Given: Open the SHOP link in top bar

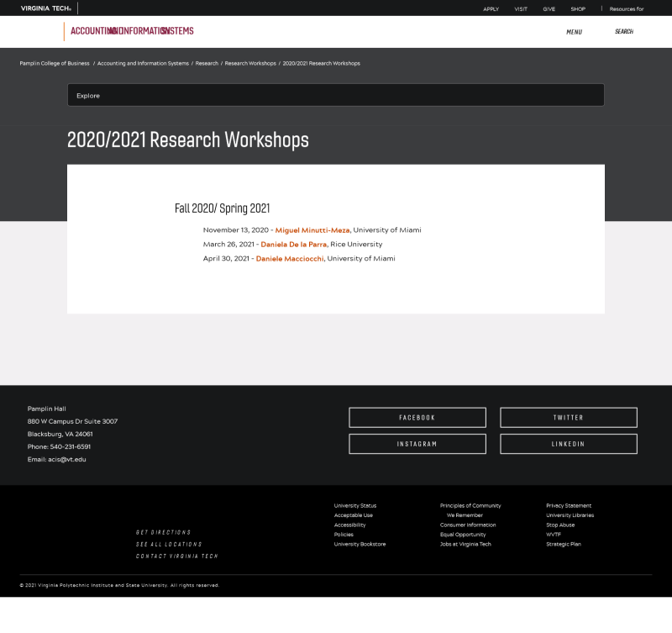Looking at the screenshot, I should point(578,9).
